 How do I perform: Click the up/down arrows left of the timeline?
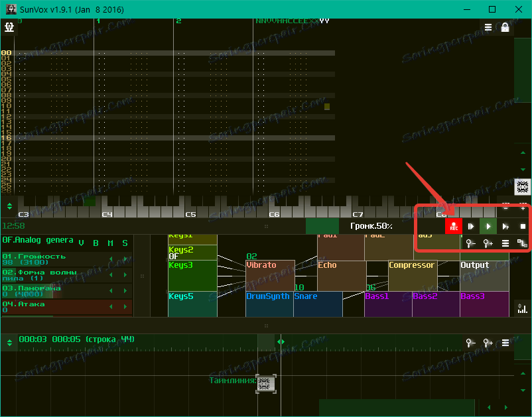(x=9, y=343)
